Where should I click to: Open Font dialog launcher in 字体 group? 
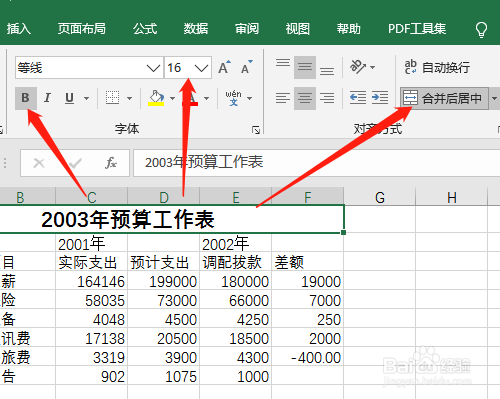(x=256, y=130)
